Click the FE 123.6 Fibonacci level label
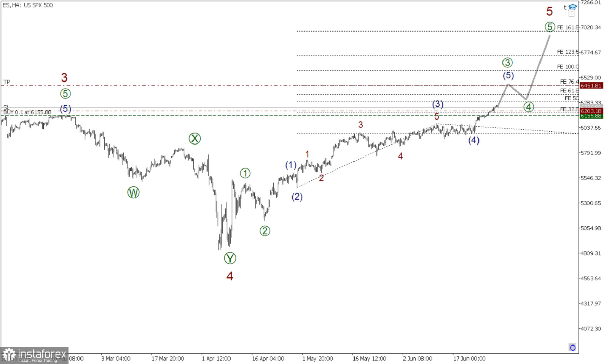Viewport: 609px width, 364px height. pyautogui.click(x=568, y=52)
